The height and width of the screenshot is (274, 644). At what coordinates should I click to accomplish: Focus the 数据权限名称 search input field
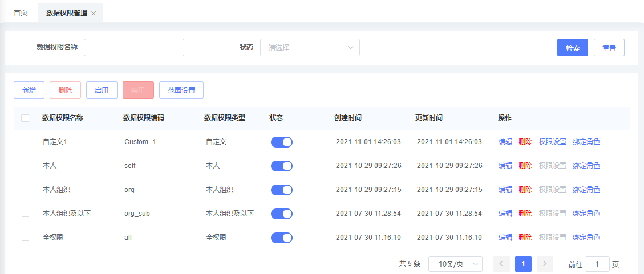pos(134,48)
